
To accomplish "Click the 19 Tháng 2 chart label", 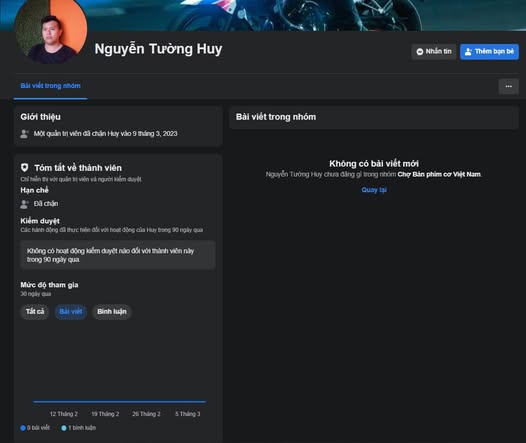I will (x=105, y=414).
